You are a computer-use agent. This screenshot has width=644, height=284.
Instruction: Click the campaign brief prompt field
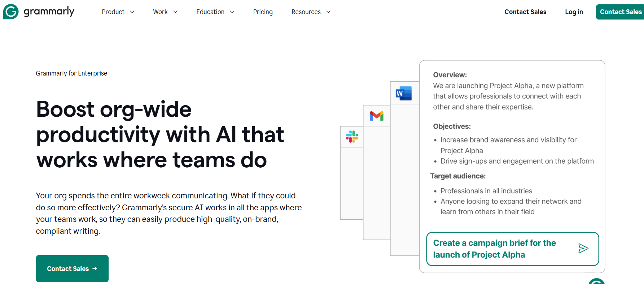tap(498, 249)
